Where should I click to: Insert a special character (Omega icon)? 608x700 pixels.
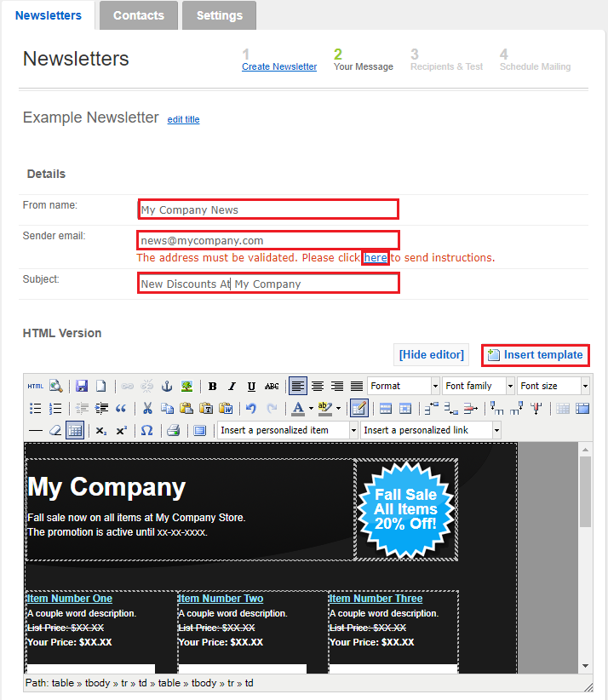(146, 430)
